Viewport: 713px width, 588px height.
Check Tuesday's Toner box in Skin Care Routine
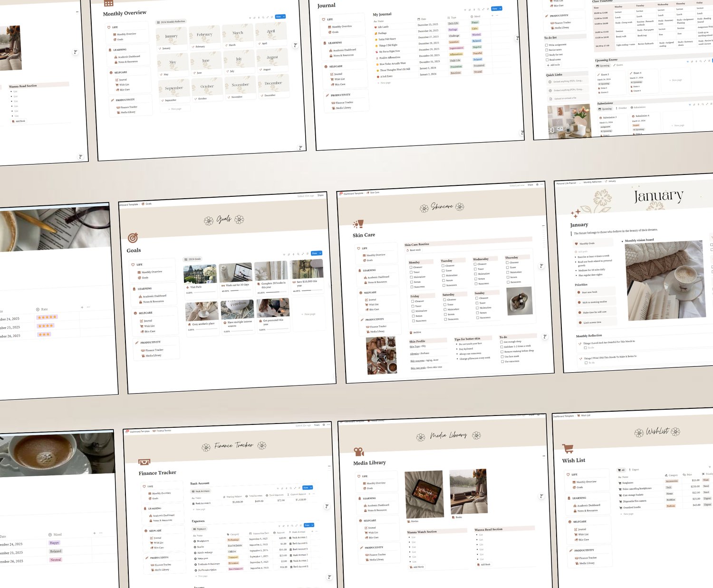pyautogui.click(x=443, y=271)
